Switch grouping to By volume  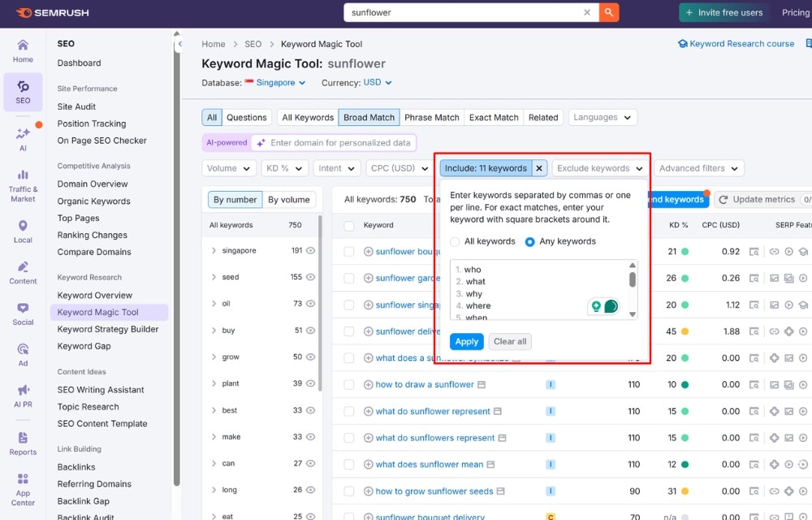point(289,200)
